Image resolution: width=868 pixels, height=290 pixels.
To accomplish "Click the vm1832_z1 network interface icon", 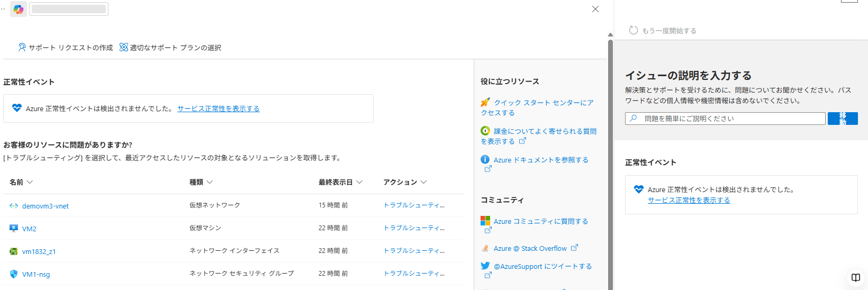I will (14, 251).
